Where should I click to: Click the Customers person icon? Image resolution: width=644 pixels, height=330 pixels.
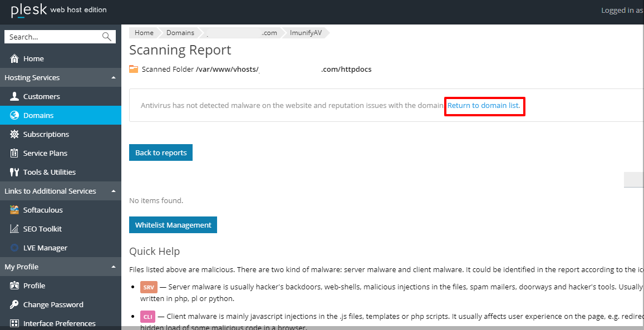tap(14, 96)
